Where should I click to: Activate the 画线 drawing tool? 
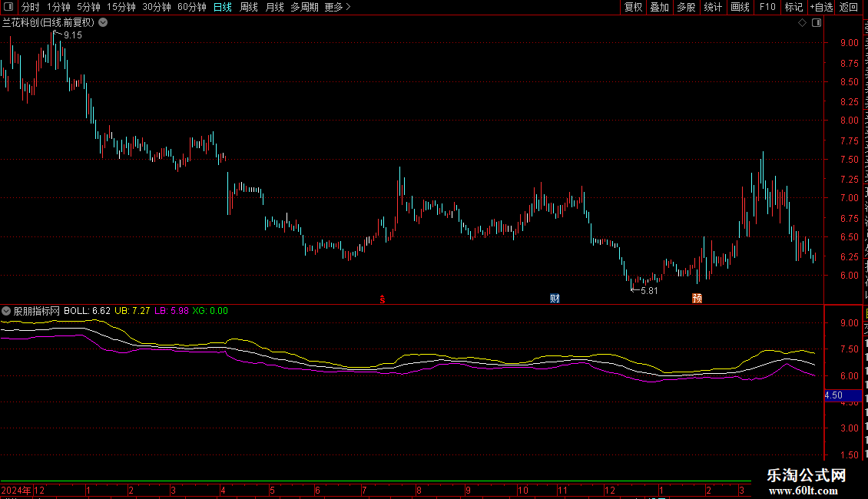coord(740,7)
